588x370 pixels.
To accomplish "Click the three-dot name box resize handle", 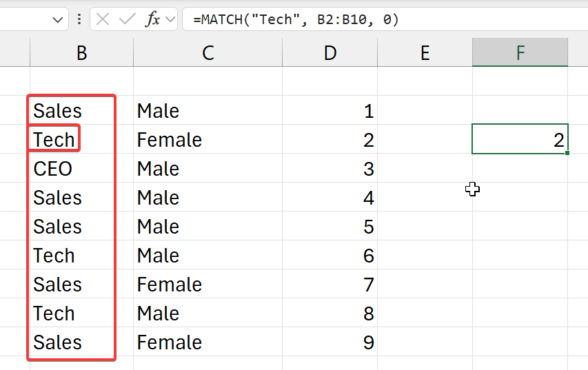I will tap(79, 19).
